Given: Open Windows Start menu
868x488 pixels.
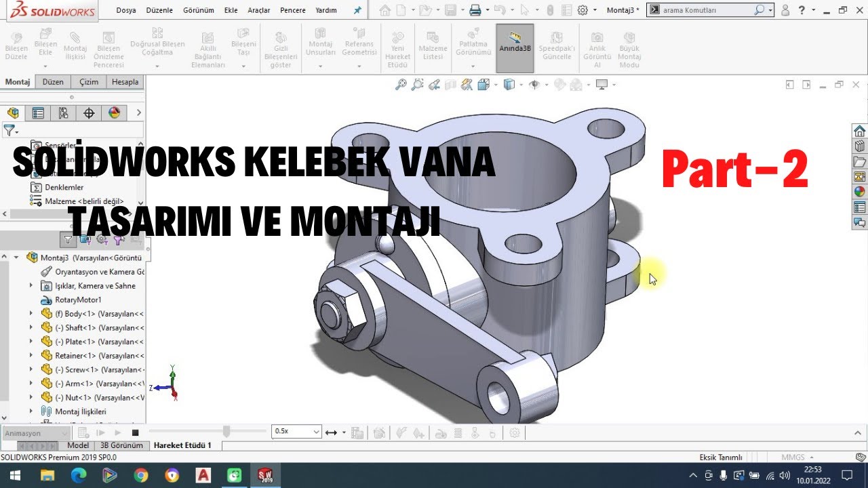Looking at the screenshot, I should pos(14,475).
